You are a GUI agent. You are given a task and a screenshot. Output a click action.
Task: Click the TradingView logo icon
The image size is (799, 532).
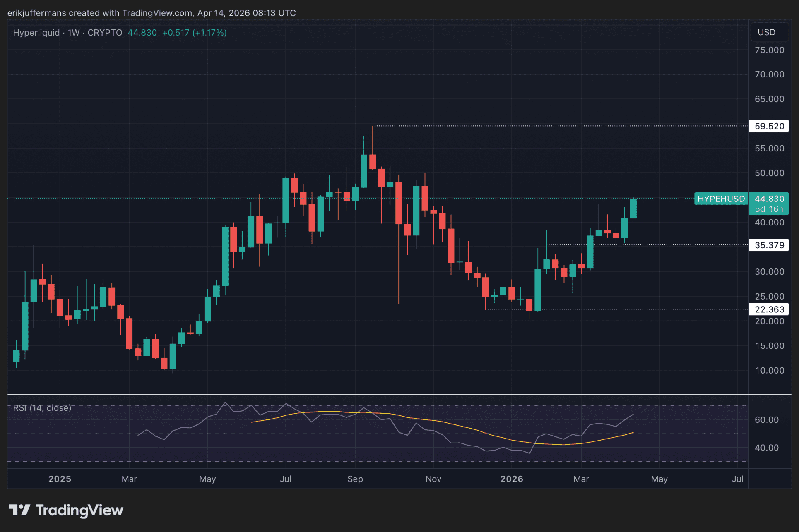tap(19, 510)
